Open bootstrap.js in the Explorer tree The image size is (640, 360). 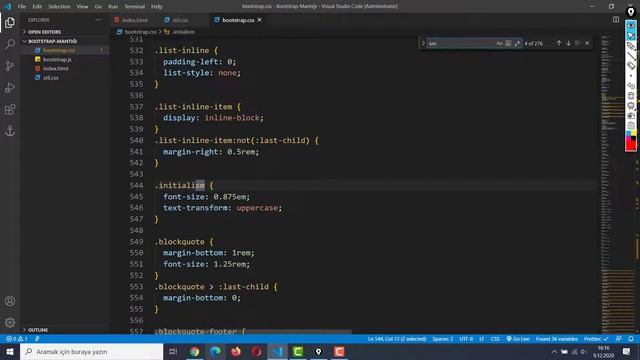(65, 59)
